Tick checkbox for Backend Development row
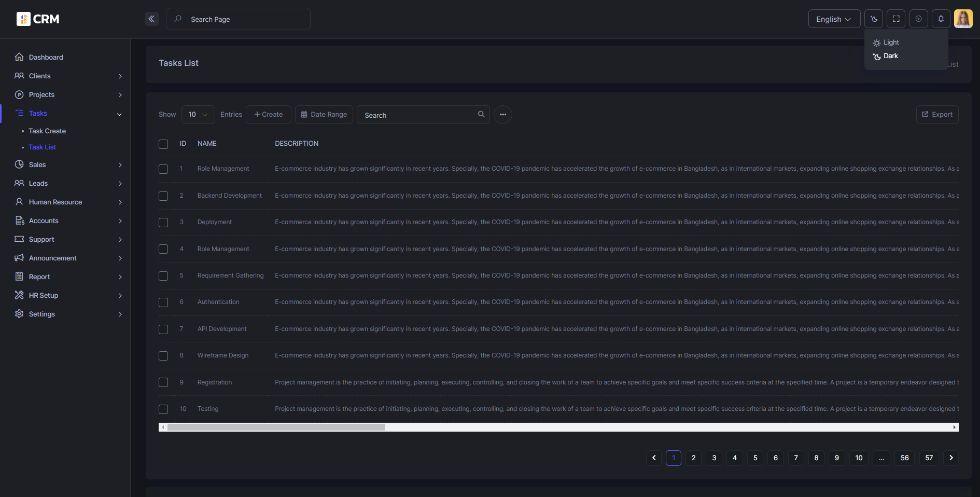Screen dimensions: 980x497 (163, 196)
